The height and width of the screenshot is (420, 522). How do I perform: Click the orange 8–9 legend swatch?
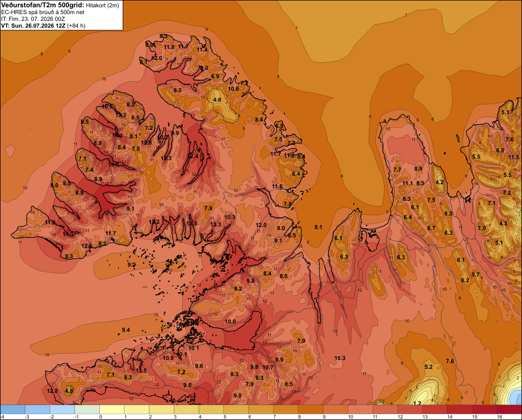pyautogui.click(x=310, y=409)
